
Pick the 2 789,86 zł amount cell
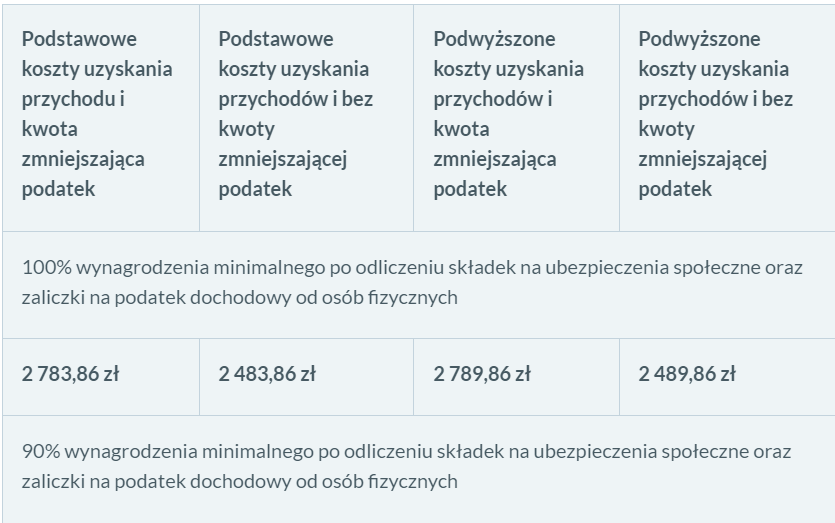(482, 374)
